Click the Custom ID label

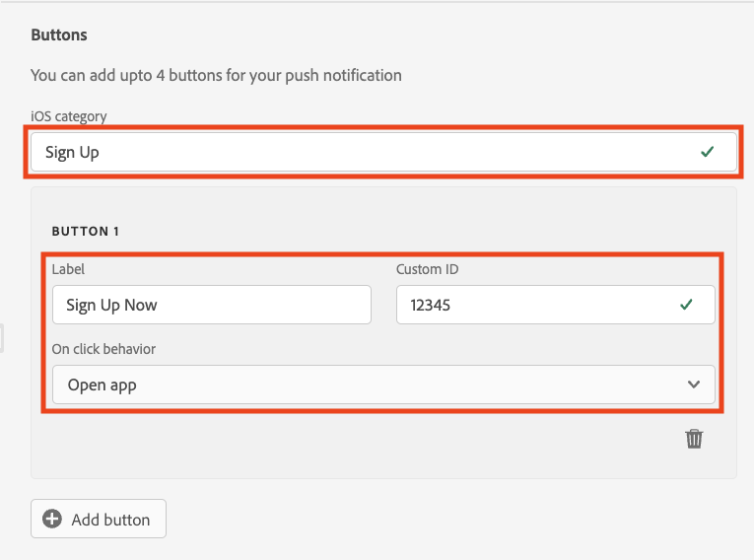click(428, 269)
